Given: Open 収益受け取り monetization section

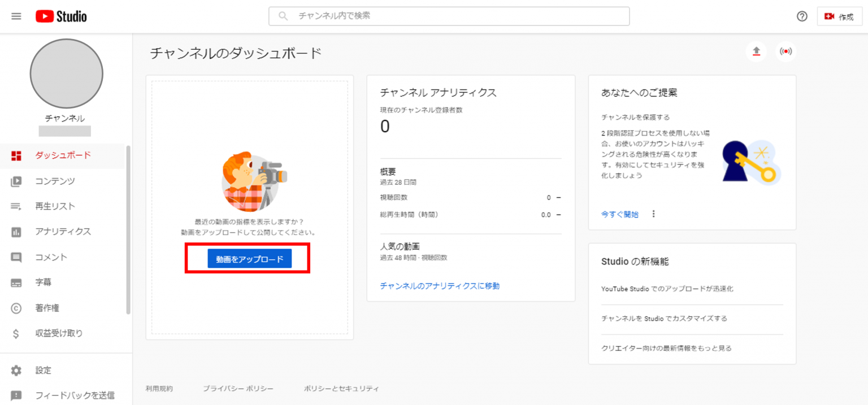Looking at the screenshot, I should click(x=59, y=333).
